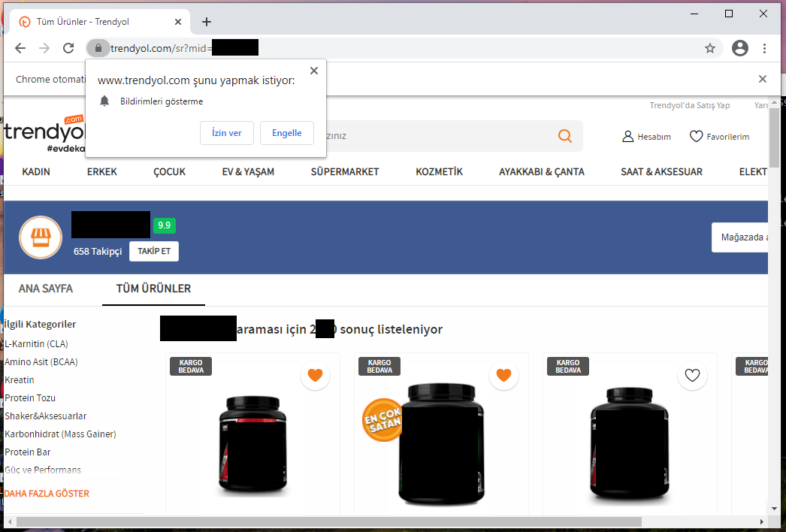Open the Chrome profile avatar
Image resolution: width=786 pixels, height=532 pixels.
pyautogui.click(x=740, y=48)
